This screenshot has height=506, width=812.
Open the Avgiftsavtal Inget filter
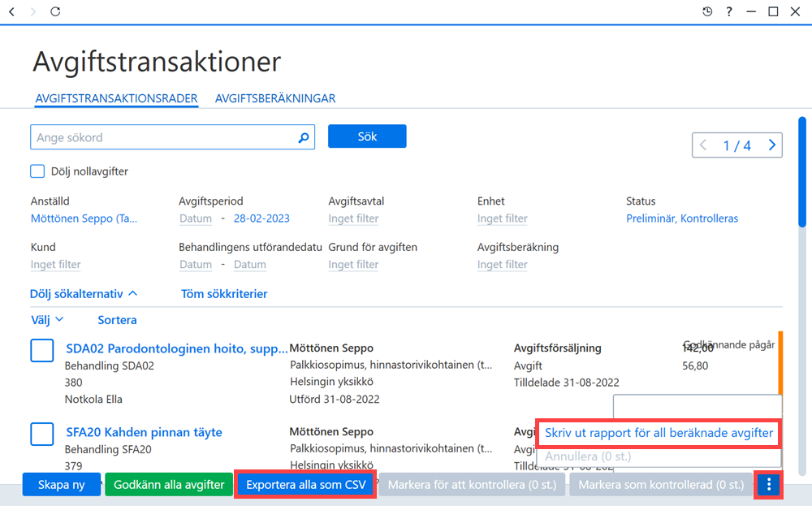[x=353, y=218]
